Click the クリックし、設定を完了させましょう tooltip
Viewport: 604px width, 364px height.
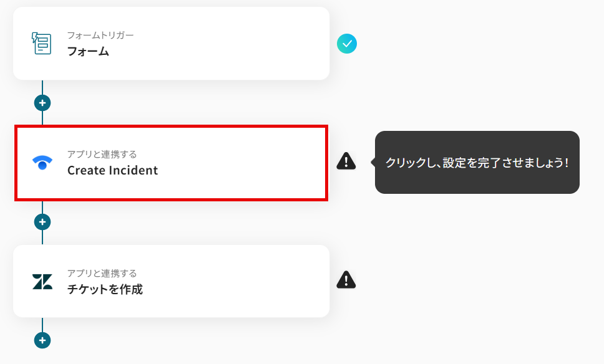pos(477,163)
